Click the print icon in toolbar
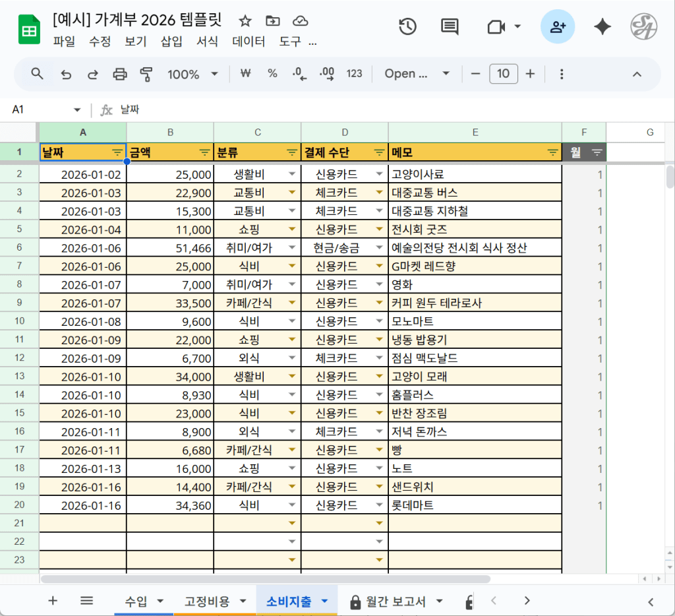675x616 pixels. (120, 74)
